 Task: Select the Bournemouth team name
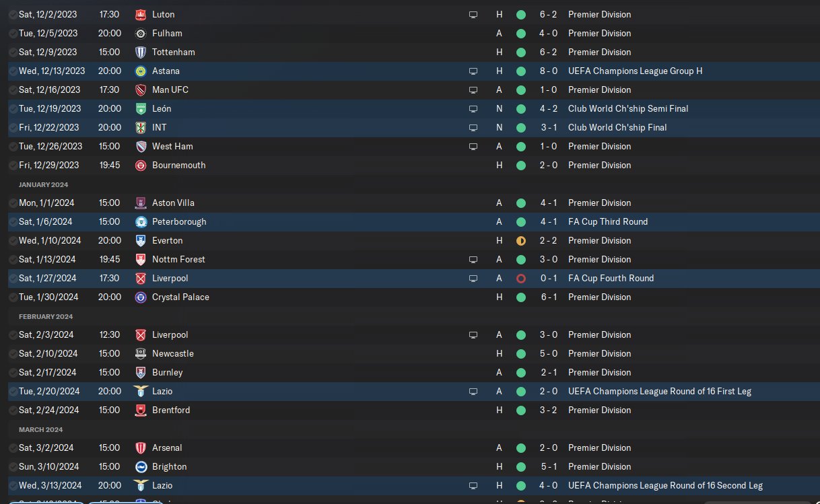179,165
